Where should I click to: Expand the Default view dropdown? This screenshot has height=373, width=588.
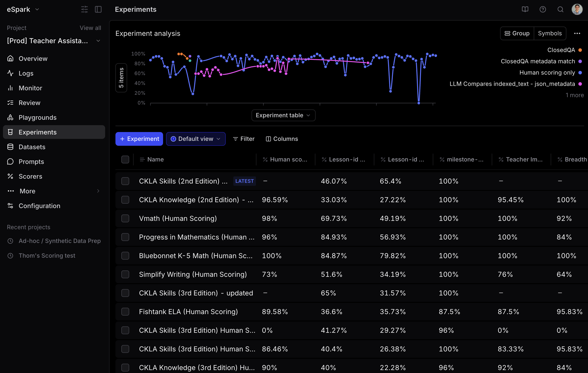click(x=196, y=139)
